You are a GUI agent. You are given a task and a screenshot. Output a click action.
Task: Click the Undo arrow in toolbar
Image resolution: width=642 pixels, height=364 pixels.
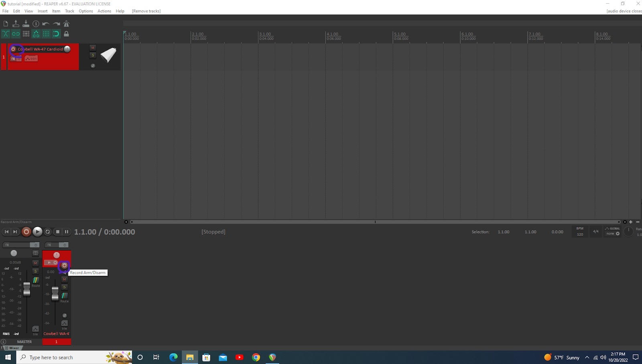point(46,24)
